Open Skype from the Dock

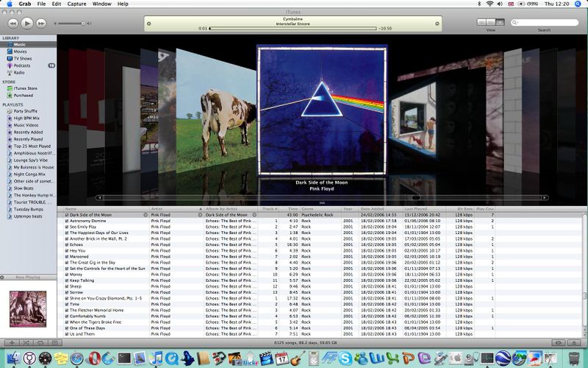pyautogui.click(x=345, y=358)
